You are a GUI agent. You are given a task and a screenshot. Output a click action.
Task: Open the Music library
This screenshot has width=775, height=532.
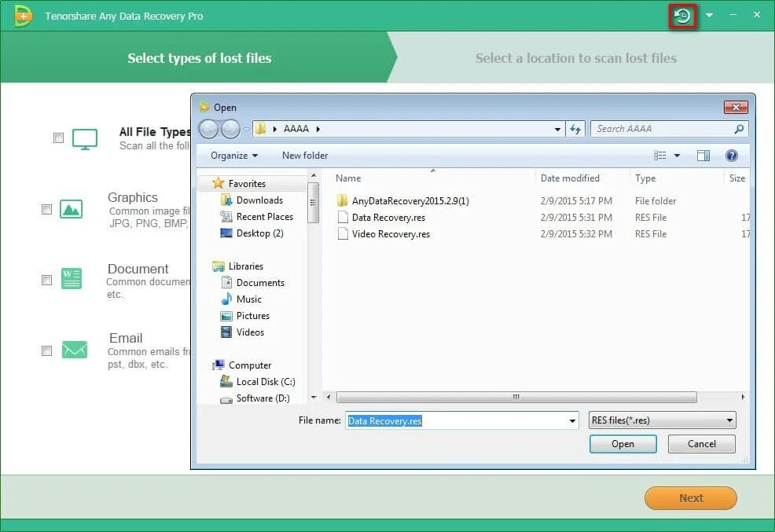click(x=248, y=299)
